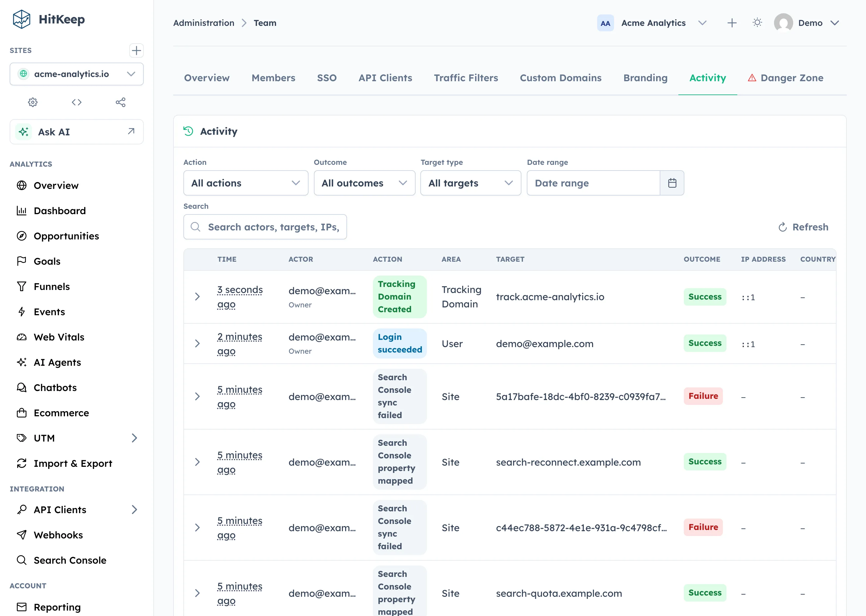Click the '3 seconds ago' timestamp
This screenshot has width=866, height=616.
click(240, 297)
